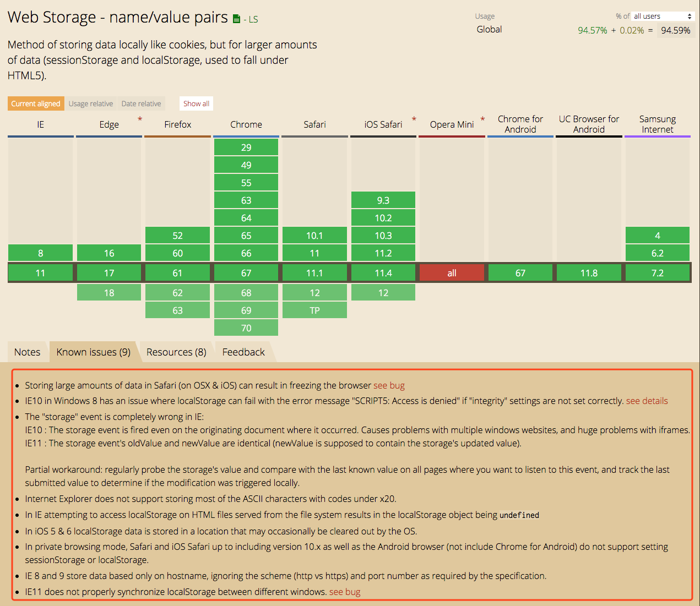The image size is (700, 606).
Task: Select the Chrome for Android 67 cell
Action: (x=520, y=273)
